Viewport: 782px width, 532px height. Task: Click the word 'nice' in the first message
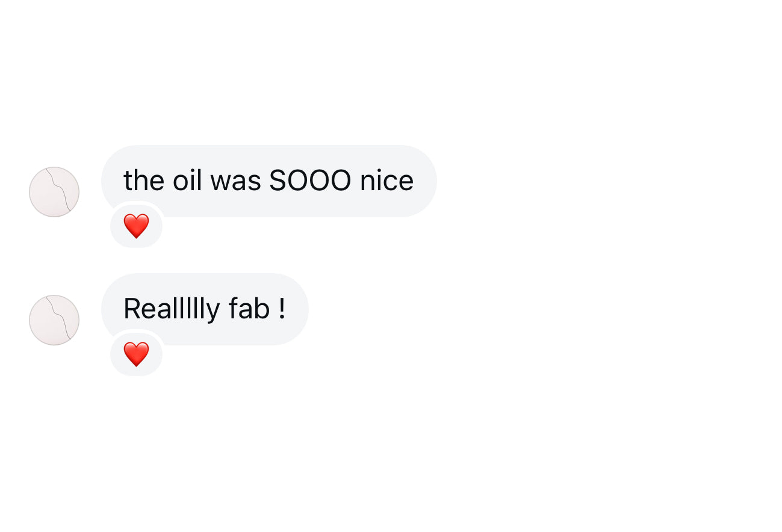(x=387, y=181)
